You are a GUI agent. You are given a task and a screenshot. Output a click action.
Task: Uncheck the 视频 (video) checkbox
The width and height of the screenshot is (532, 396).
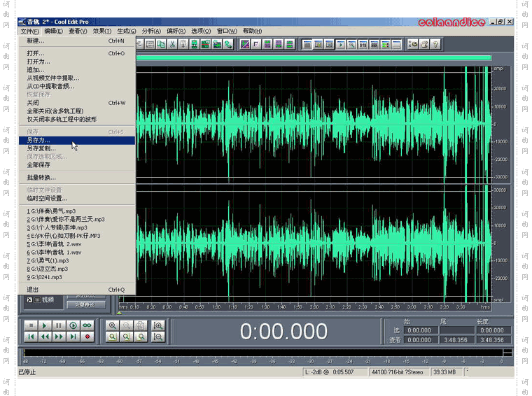[29, 299]
